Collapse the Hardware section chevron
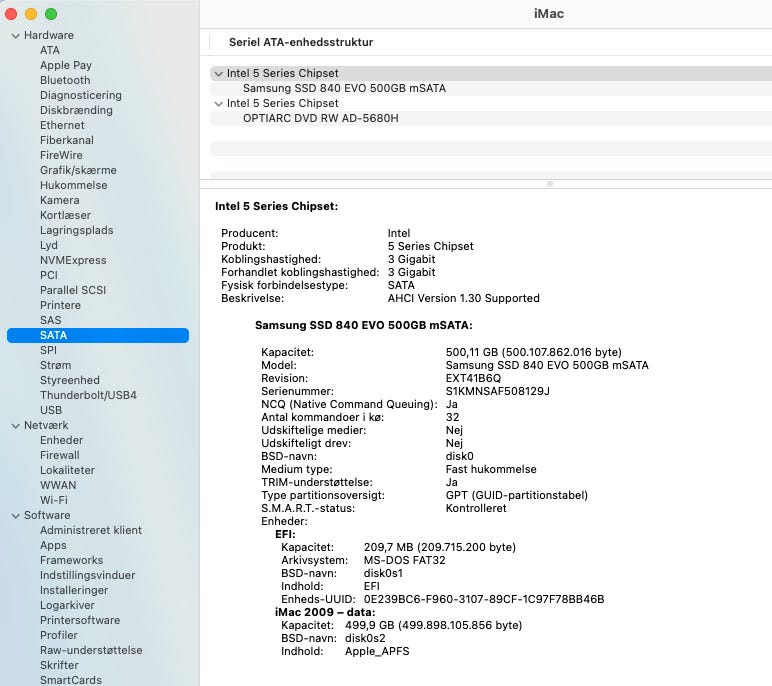Screen dimensions: 772x686 [x=16, y=36]
